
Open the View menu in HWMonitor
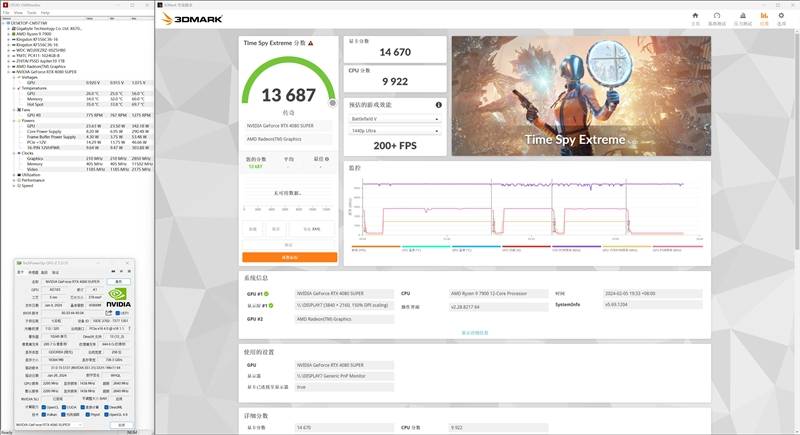click(18, 13)
